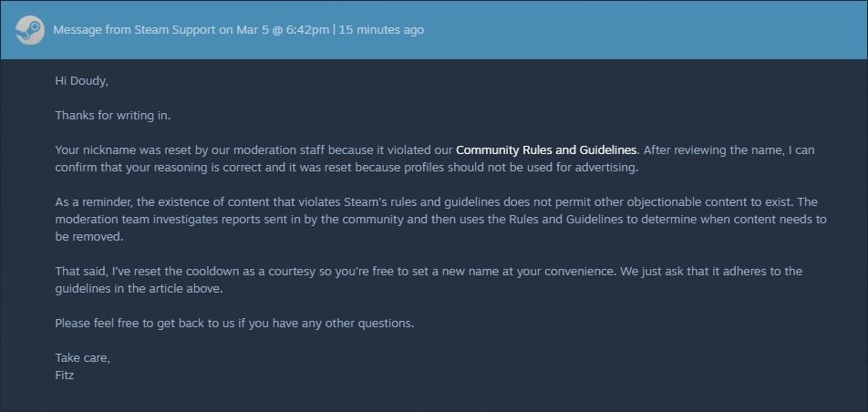The image size is (868, 412).
Task: Click the 'Take care,' closing line
Action: 82,357
